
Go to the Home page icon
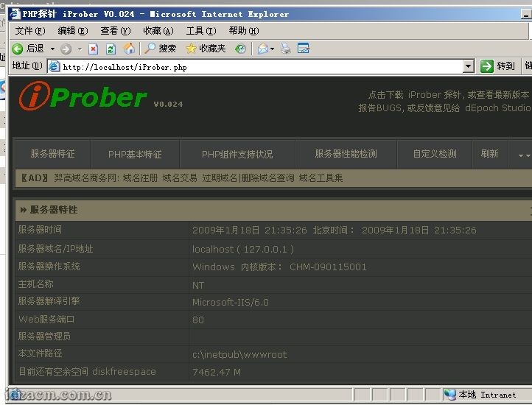point(130,49)
